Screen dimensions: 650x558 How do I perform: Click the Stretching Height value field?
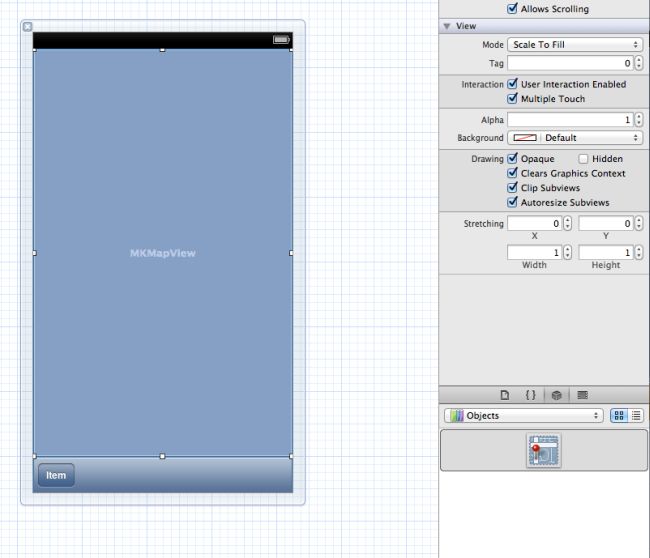[606, 252]
